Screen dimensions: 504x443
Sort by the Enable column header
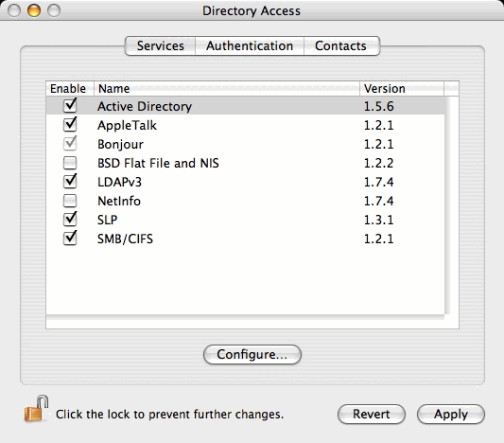tap(70, 88)
